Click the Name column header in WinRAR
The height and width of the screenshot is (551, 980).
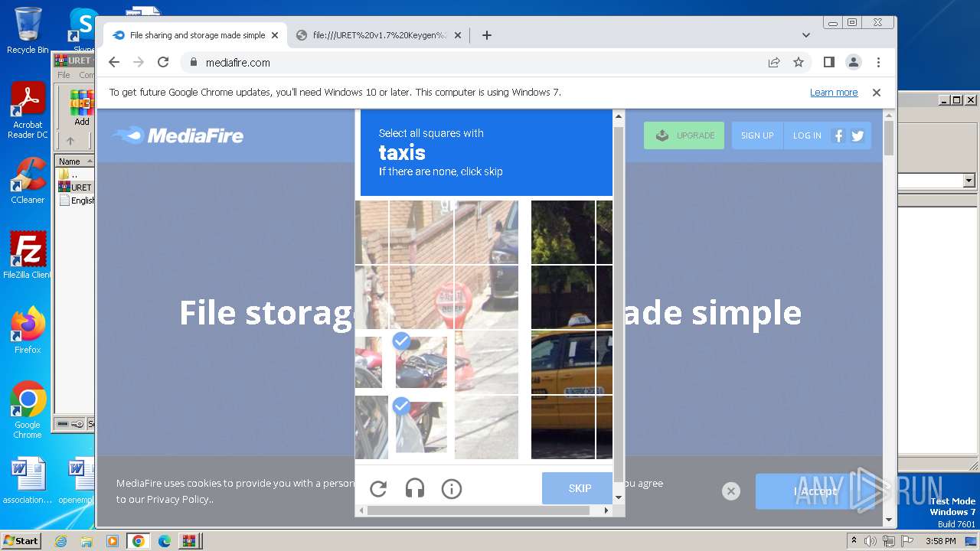pos(74,161)
